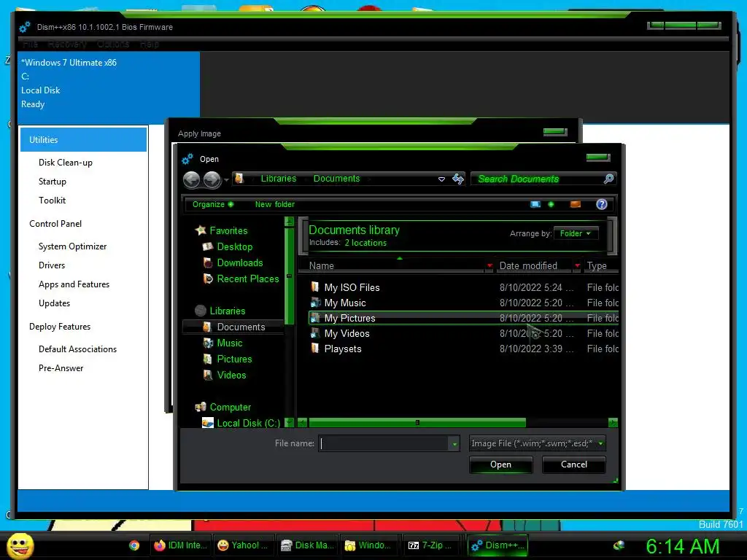747x560 pixels.
Task: Open Apps and Features in Dism++
Action: point(74,284)
